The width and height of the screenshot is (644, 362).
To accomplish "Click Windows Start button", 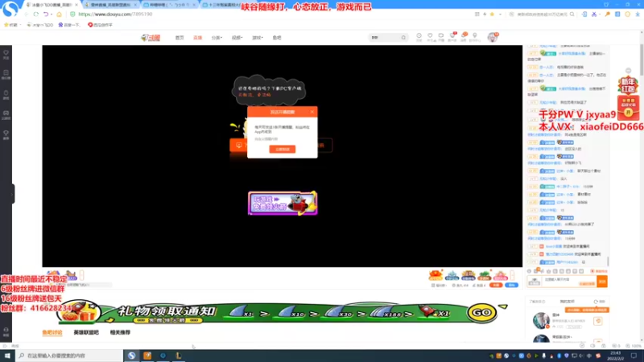I will click(x=7, y=356).
